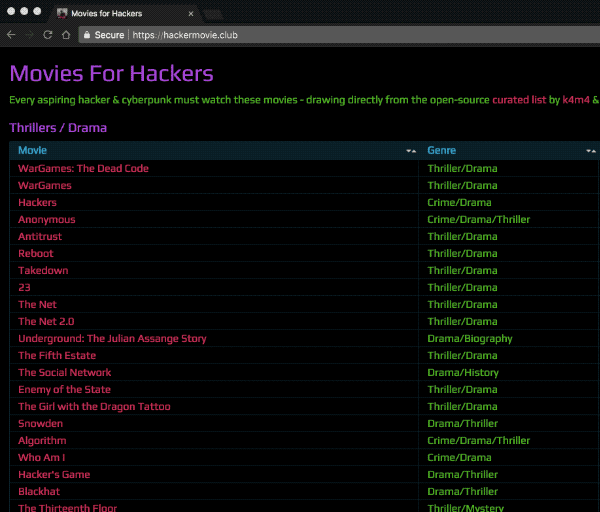The width and height of the screenshot is (600, 512).
Task: Open the Who Am I link
Action: coord(42,457)
